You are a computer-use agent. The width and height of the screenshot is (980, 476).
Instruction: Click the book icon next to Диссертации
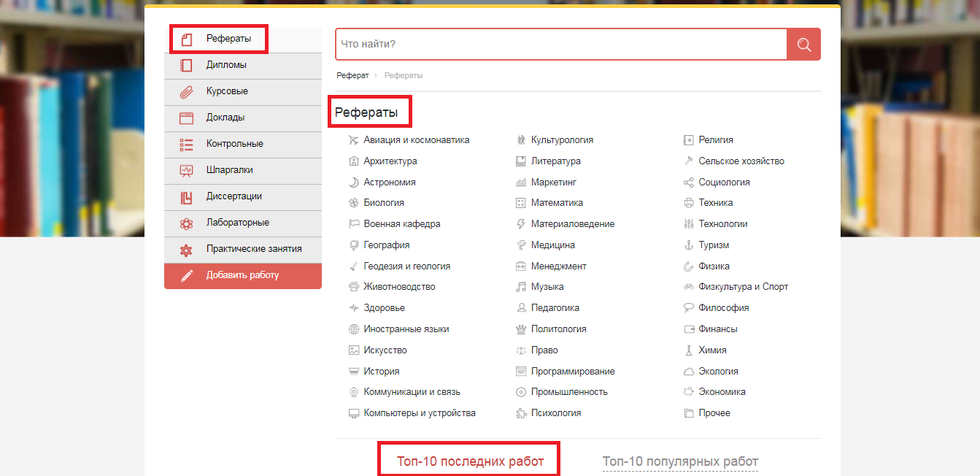185,197
